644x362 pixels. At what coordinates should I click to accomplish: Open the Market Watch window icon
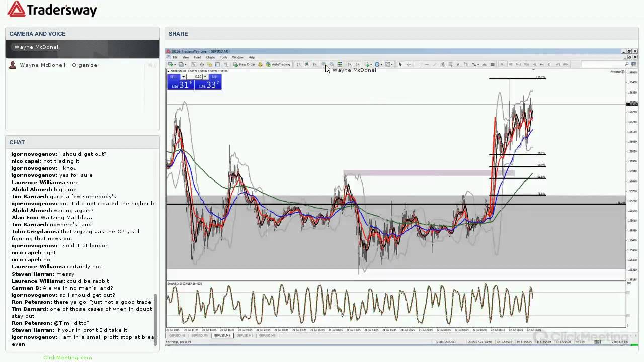[x=194, y=64]
